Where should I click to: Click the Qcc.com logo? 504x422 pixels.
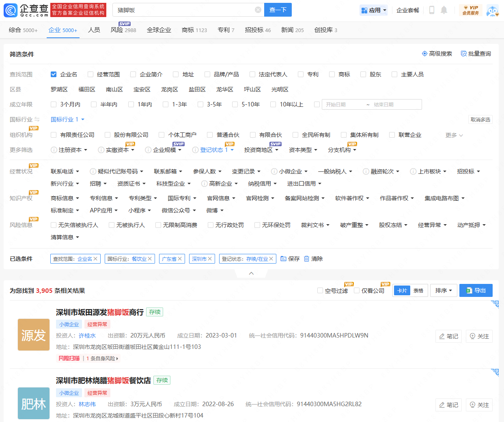point(26,10)
